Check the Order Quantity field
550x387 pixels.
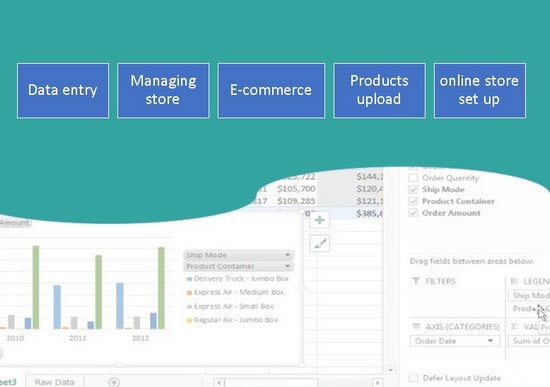click(x=413, y=178)
